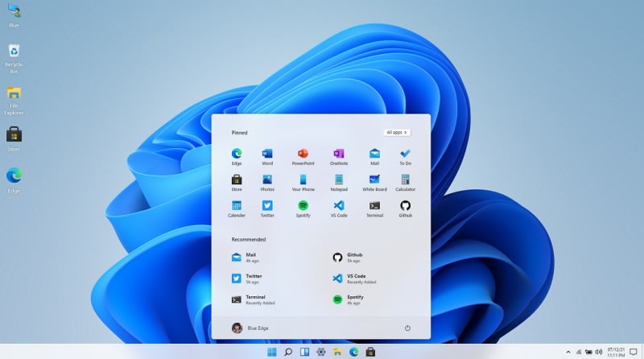Expand the All apps list

[397, 132]
